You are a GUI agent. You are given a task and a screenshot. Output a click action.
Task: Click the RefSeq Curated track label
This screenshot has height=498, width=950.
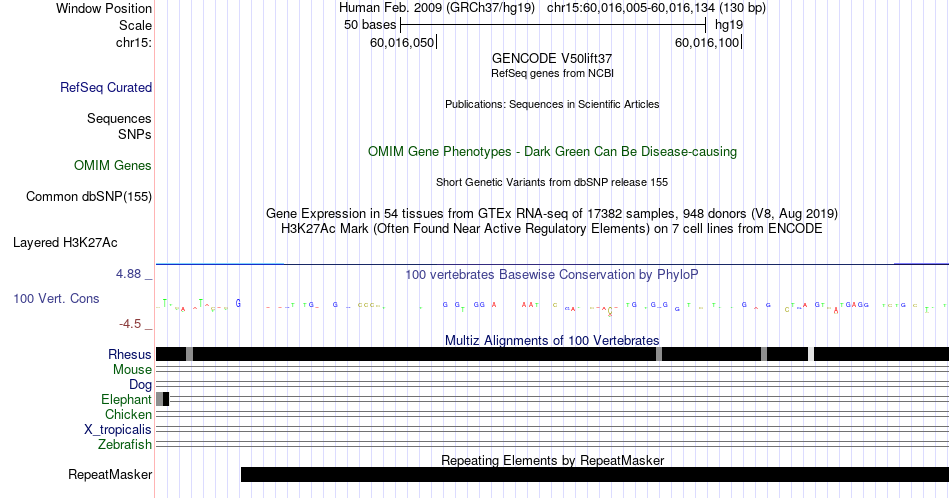(x=106, y=87)
